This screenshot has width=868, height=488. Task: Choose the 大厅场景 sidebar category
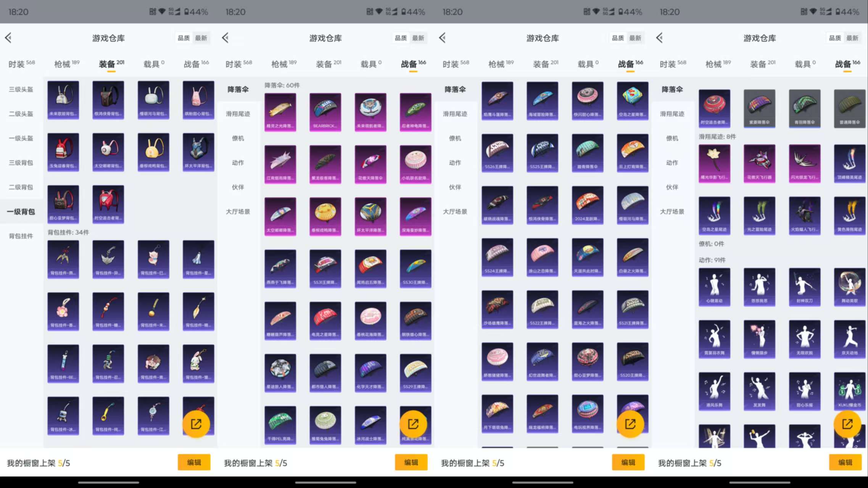point(238,212)
